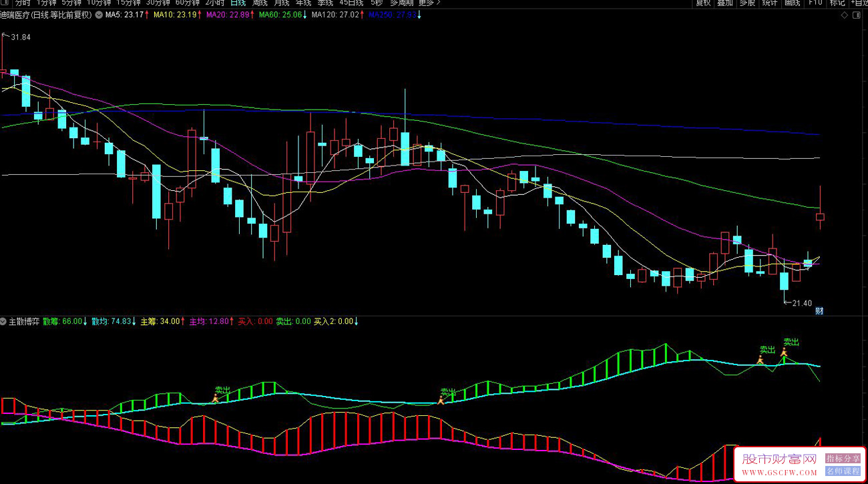Click the 主散博弈 indicator name
This screenshot has width=868, height=484.
(x=23, y=321)
